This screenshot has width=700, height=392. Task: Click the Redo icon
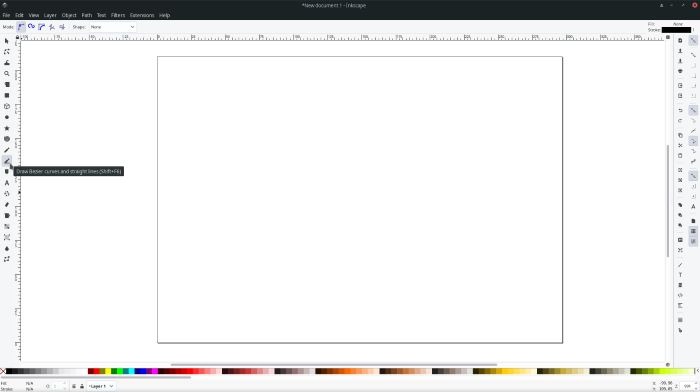[x=680, y=121]
